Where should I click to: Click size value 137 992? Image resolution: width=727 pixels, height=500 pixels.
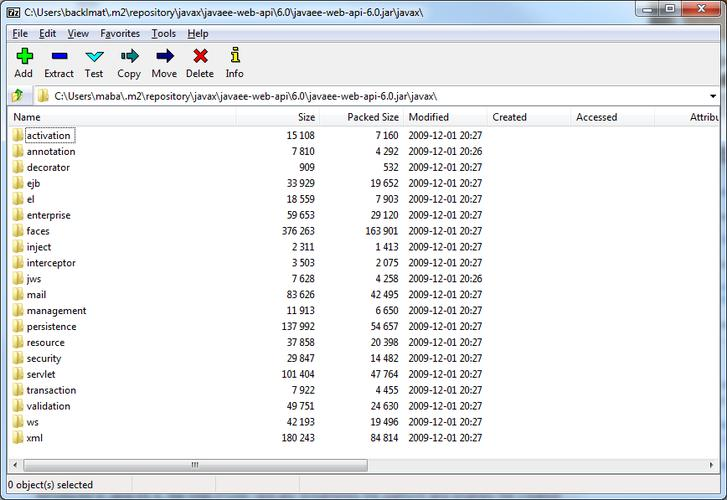[298, 326]
